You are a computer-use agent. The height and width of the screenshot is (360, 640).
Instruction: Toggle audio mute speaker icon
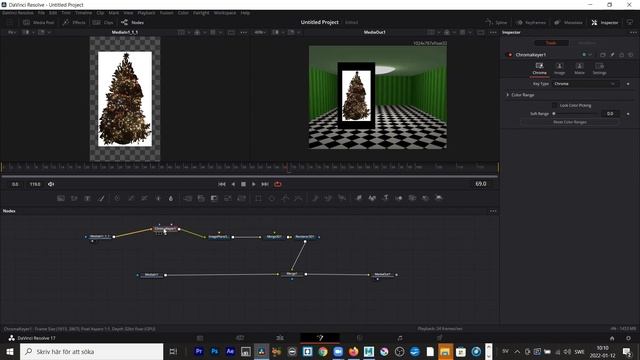tap(51, 184)
